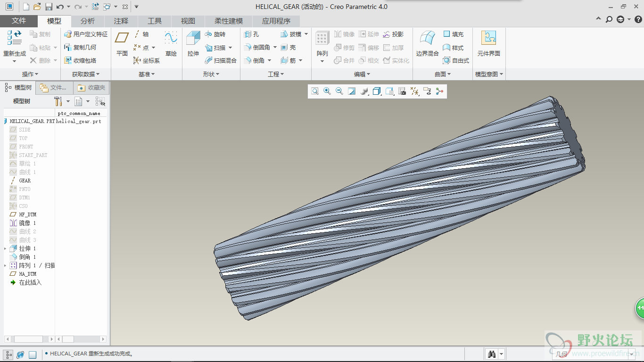The height and width of the screenshot is (362, 644).
Task: Click 复制几何 copy geometry
Action: [80, 48]
